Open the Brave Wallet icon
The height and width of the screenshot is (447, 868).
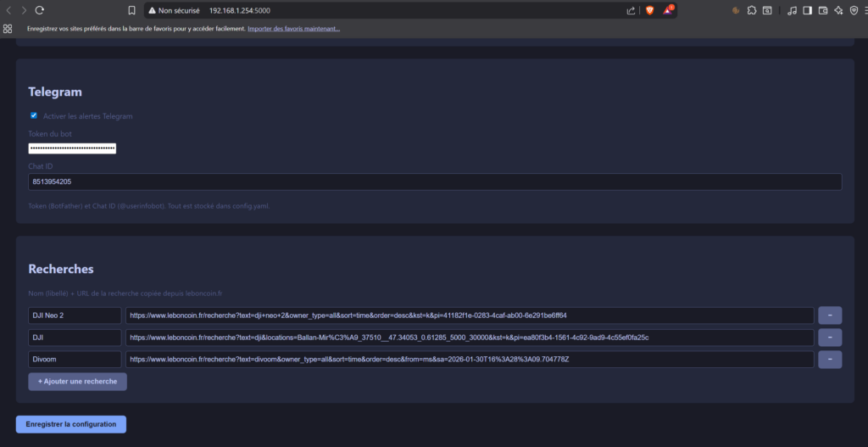pos(822,10)
